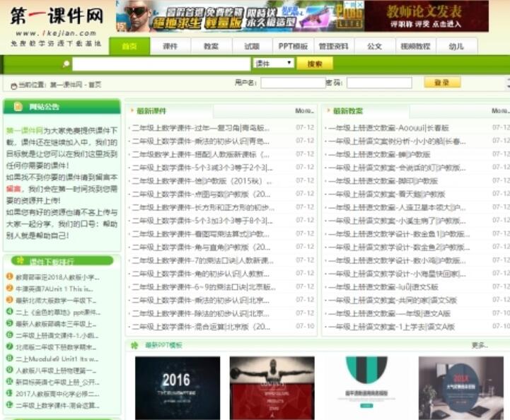This screenshot has height=420, width=510.
Task: Open the 视频教程 navigation tab
Action: 415,47
